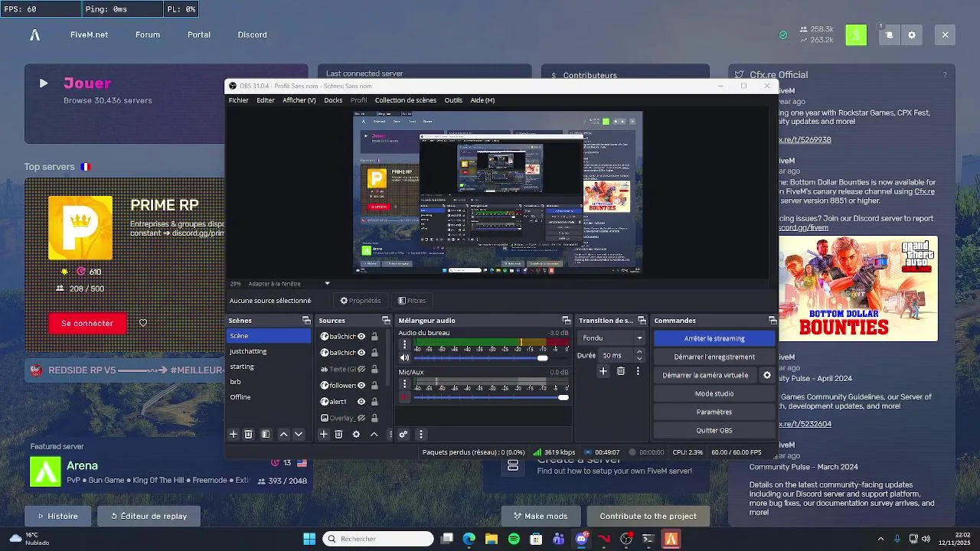Toggle lock on Texte (GDI) source
Image resolution: width=980 pixels, height=551 pixels.
374,369
